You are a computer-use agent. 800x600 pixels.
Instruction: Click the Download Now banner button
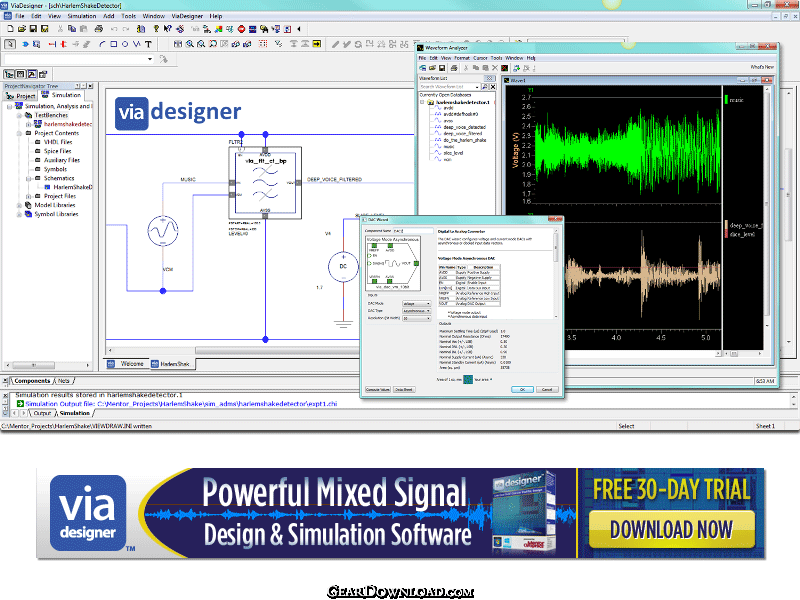(671, 530)
